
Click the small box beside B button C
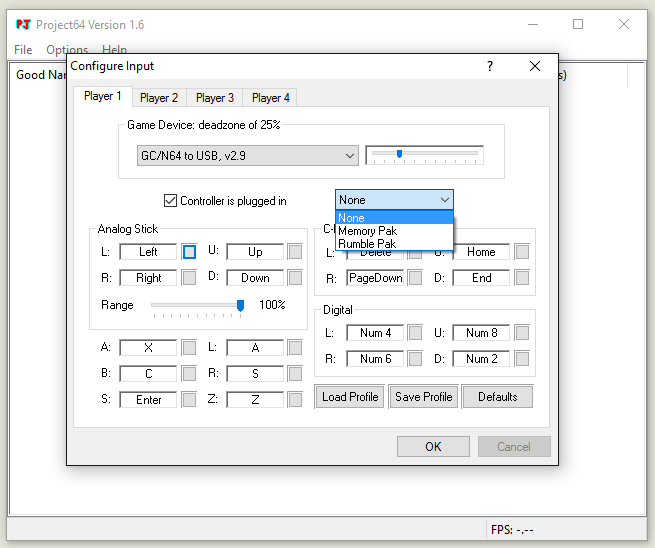click(x=189, y=373)
